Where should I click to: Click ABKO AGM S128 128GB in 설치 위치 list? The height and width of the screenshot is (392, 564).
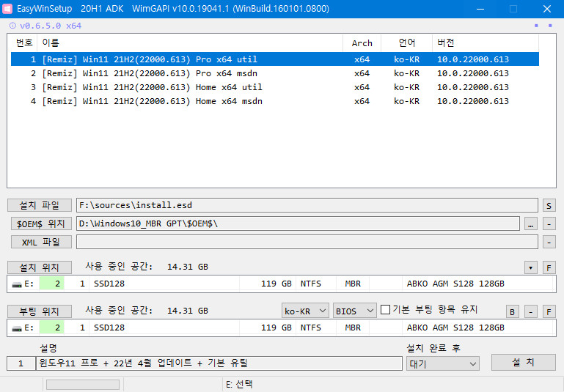point(455,284)
